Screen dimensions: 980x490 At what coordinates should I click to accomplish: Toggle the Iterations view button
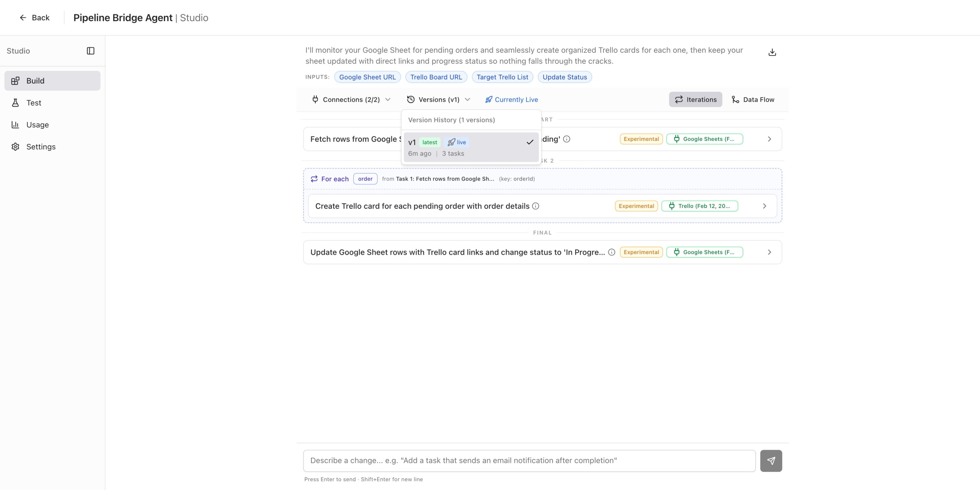[695, 99]
